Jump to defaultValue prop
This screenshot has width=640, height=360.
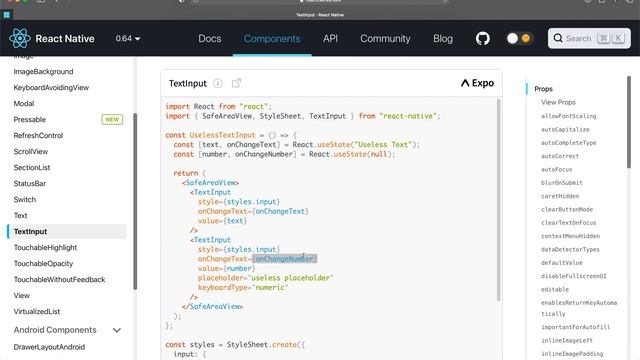pyautogui.click(x=562, y=263)
